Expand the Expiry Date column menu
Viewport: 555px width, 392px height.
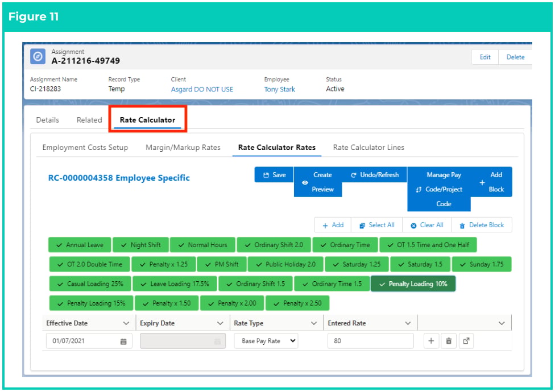point(220,323)
